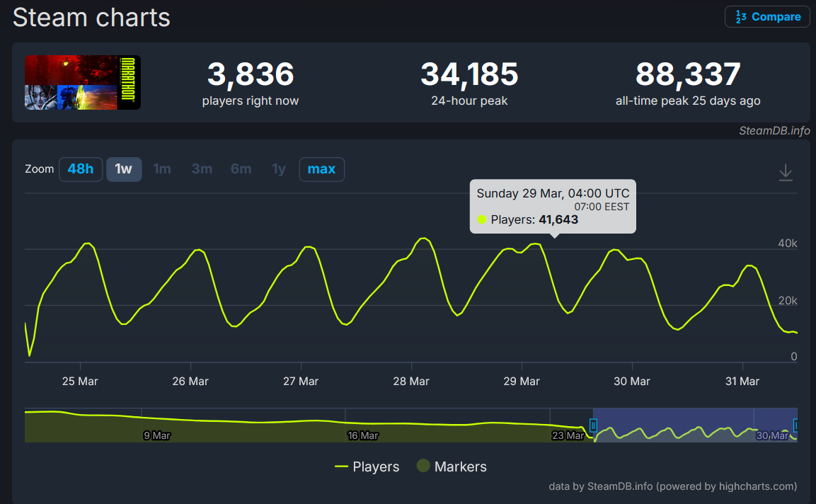This screenshot has width=816, height=504.
Task: Select the 3m zoom range
Action: tap(202, 169)
